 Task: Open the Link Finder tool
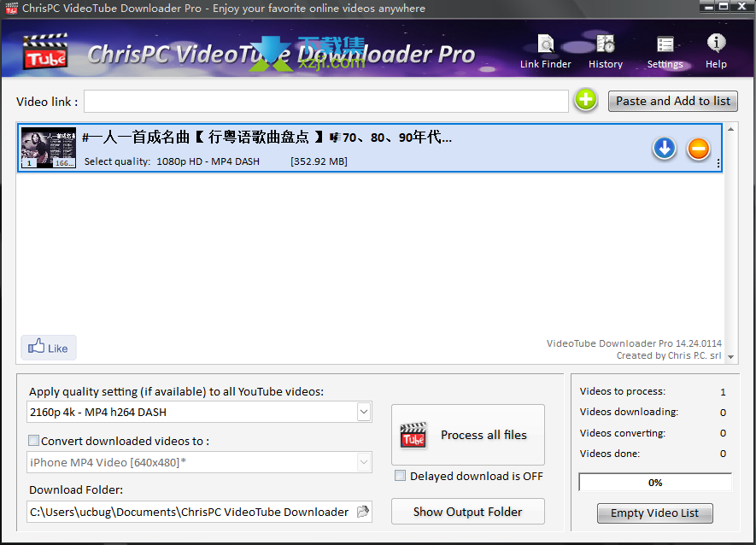point(545,51)
